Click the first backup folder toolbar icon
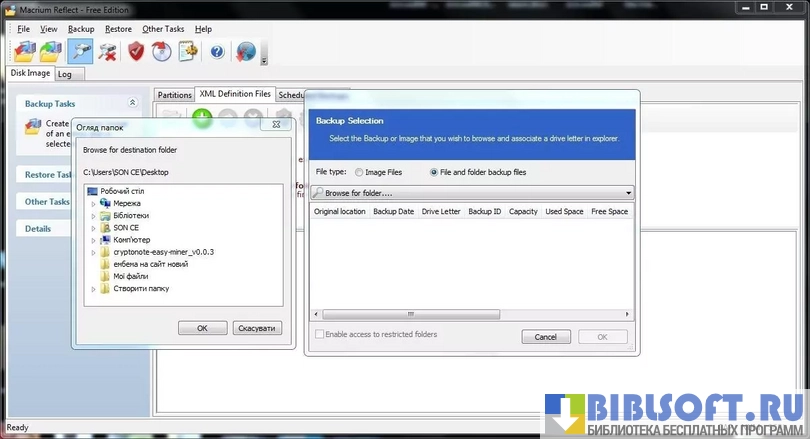Screen dimensions: 810x439 click(25, 51)
